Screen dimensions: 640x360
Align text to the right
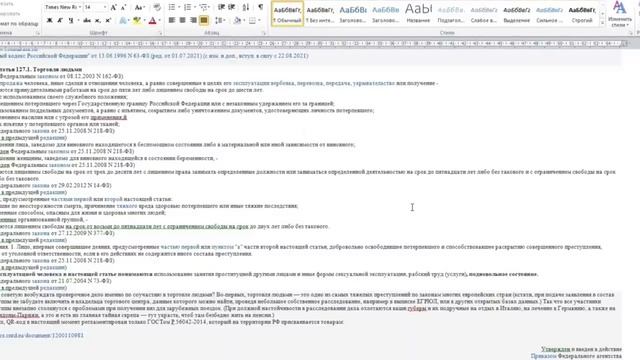coord(193,20)
